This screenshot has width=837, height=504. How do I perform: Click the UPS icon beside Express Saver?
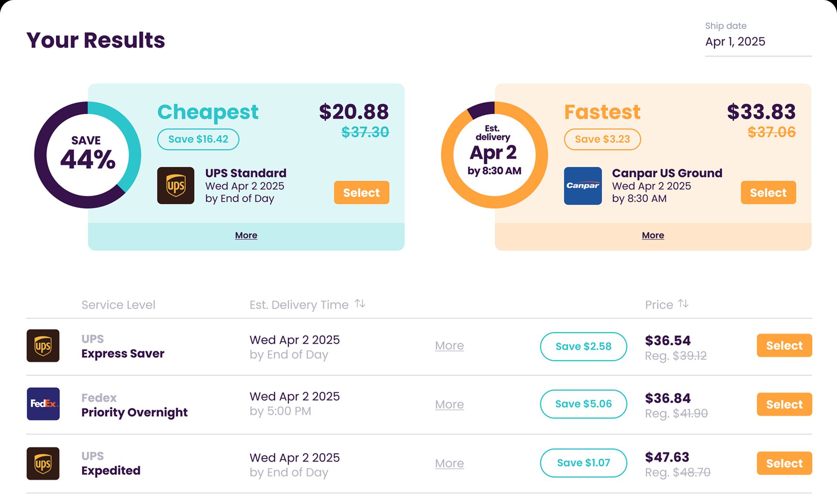43,346
